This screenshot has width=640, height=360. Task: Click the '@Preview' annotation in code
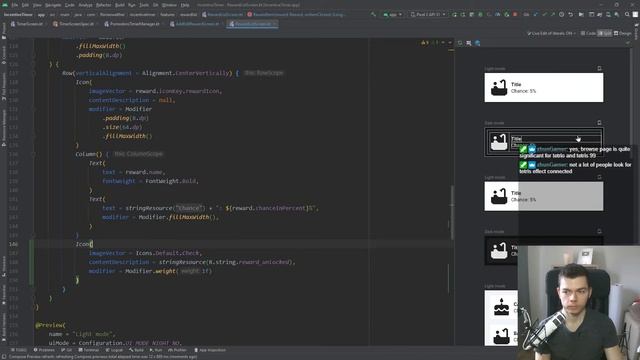tap(49, 325)
